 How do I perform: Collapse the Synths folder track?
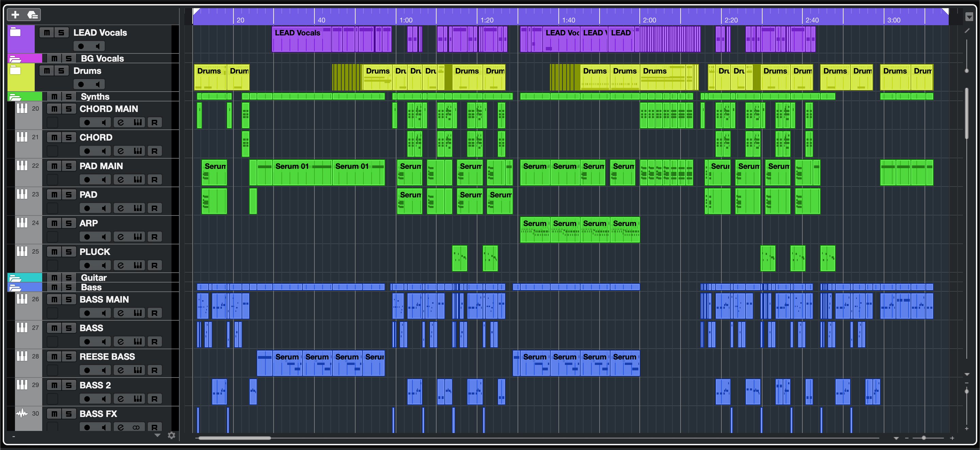15,97
